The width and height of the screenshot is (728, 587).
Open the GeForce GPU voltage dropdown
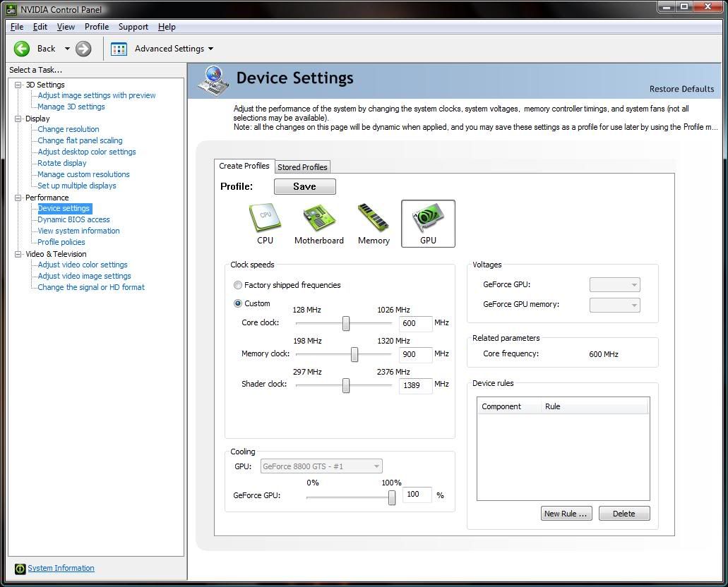click(x=615, y=284)
